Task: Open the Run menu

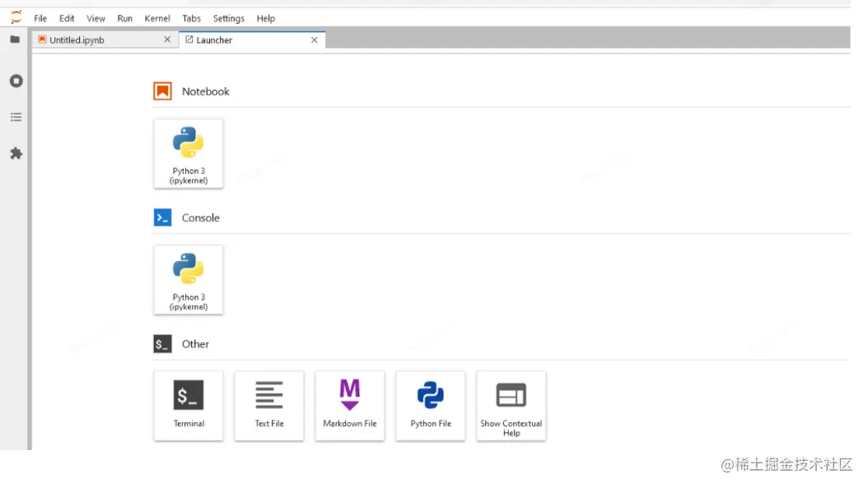Action: coord(124,18)
